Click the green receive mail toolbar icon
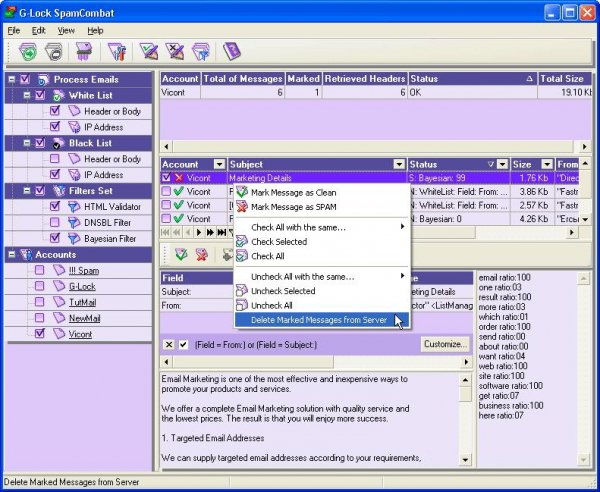Image resolution: width=600 pixels, height=492 pixels. [28, 51]
